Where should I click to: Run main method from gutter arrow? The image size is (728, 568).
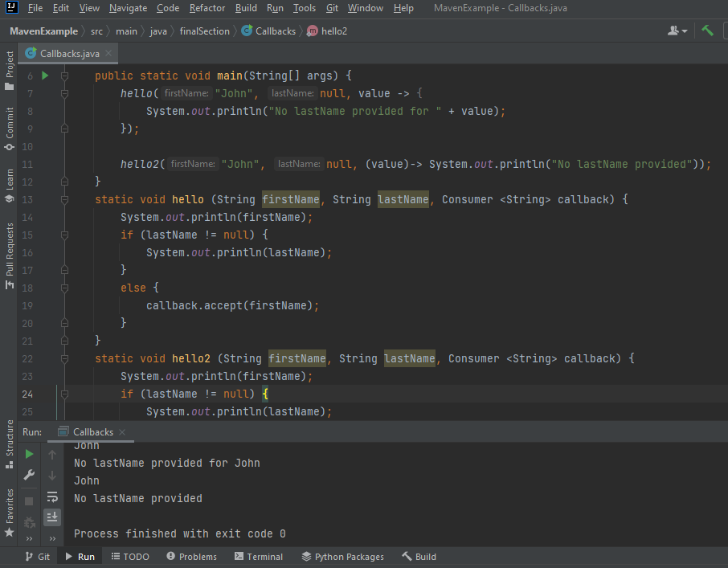(45, 76)
